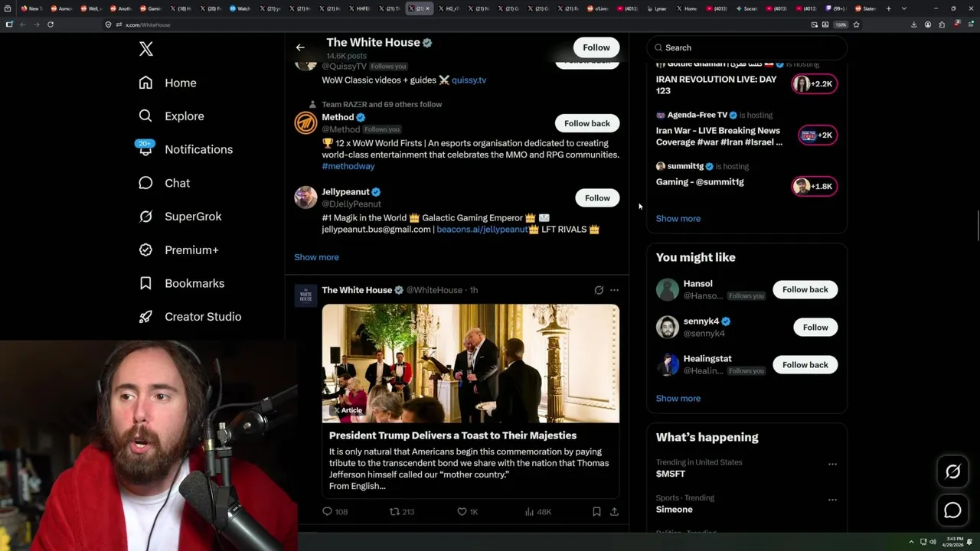Open the Home navigation item

point(168,83)
